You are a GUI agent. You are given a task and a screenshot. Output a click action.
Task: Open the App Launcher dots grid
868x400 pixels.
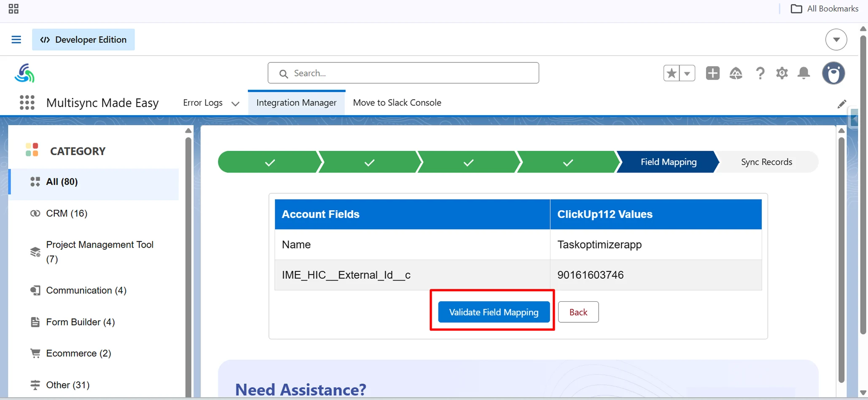pyautogui.click(x=27, y=103)
